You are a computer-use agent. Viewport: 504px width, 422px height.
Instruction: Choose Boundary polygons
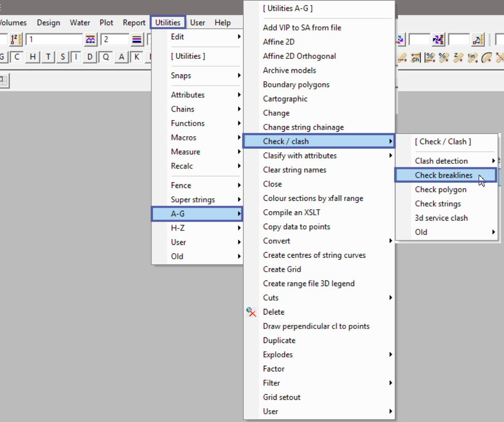319,85
